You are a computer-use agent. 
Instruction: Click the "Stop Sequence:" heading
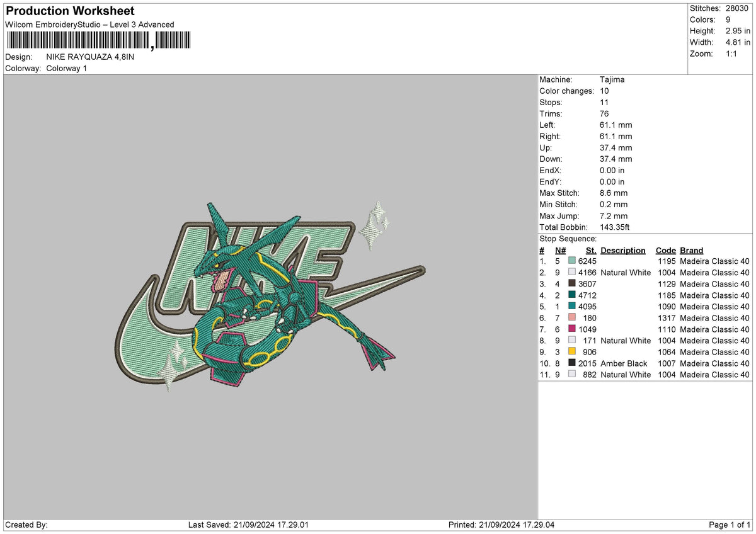click(568, 239)
